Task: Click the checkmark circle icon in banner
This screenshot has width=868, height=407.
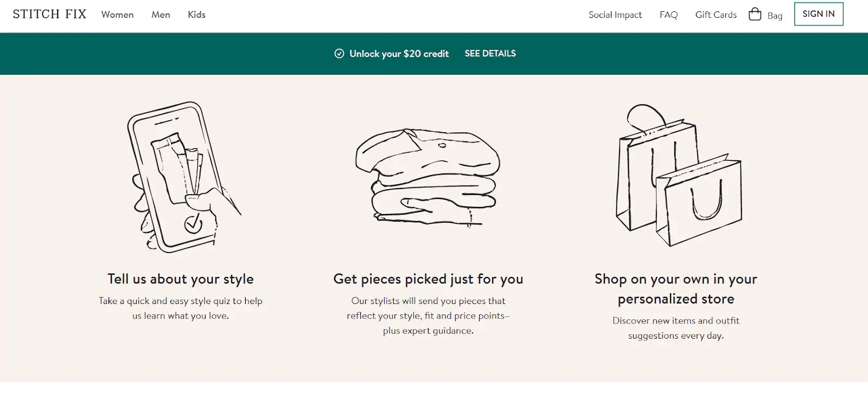Action: point(339,54)
